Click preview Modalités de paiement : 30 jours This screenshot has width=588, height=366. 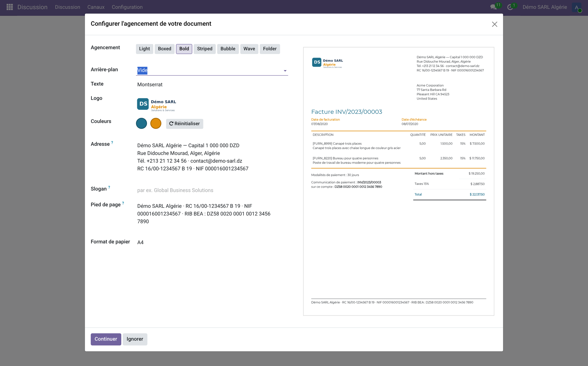click(335, 175)
